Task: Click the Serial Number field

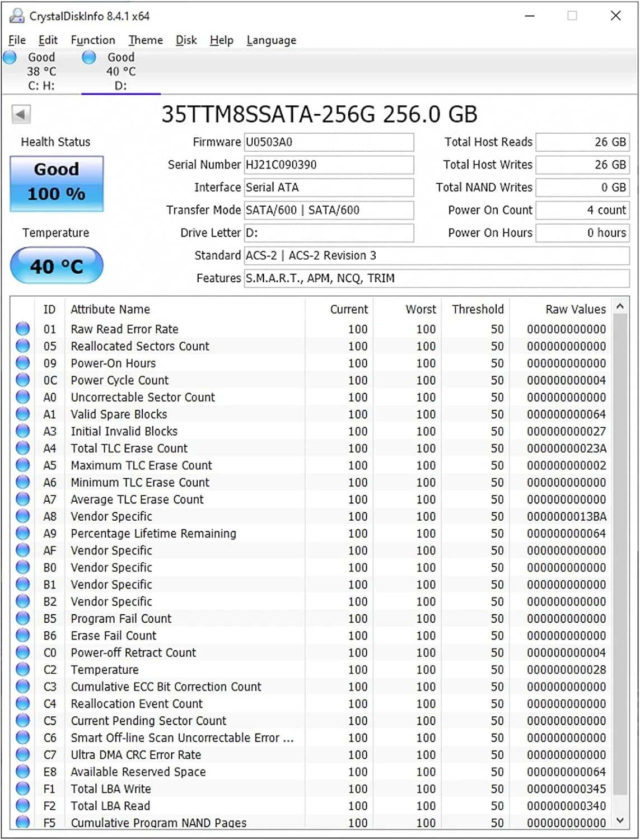Action: tap(329, 165)
